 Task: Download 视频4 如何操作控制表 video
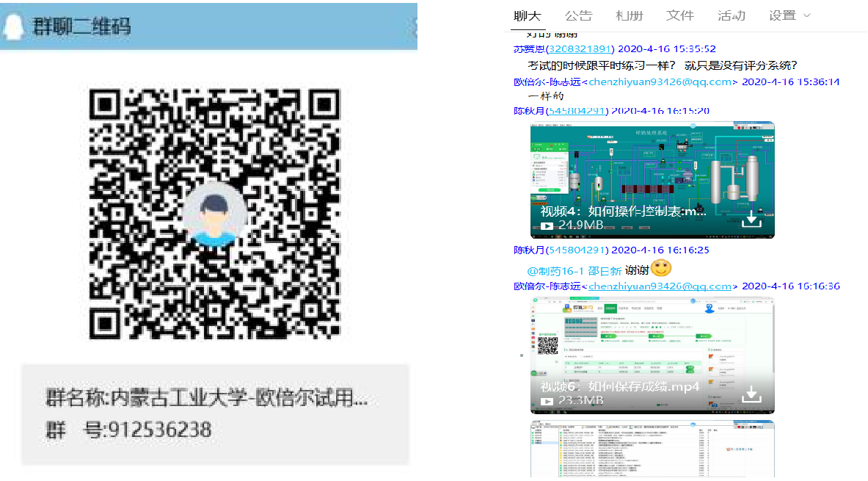(751, 220)
